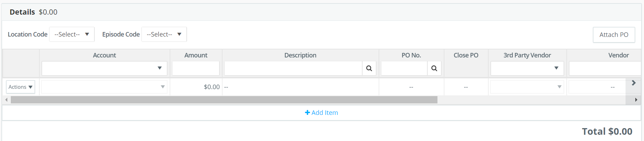Open the row's 3rd Party Vendor dropdown
The image size is (644, 141).
click(x=527, y=87)
